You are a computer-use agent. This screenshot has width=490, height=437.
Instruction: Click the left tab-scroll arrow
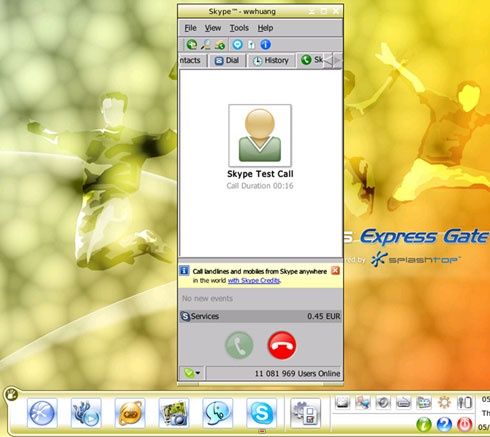tap(328, 61)
